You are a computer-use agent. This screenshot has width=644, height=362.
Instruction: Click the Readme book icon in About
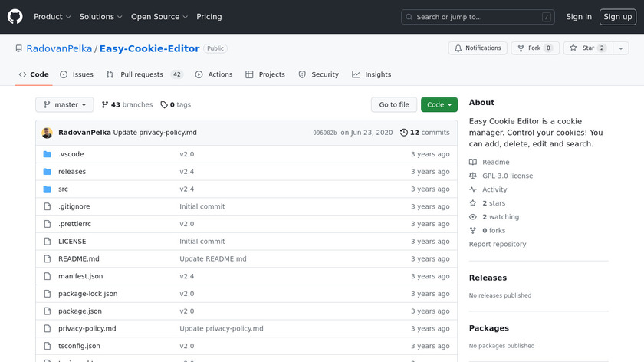473,162
